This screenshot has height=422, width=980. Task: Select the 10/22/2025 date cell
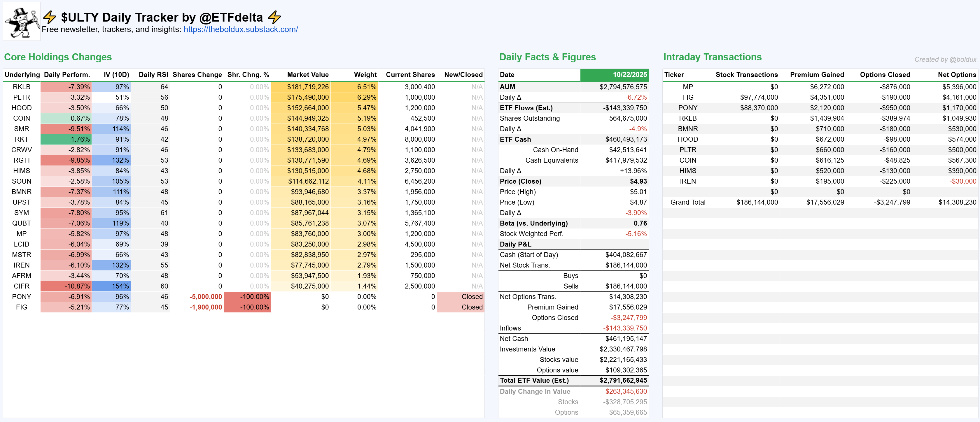tap(614, 75)
